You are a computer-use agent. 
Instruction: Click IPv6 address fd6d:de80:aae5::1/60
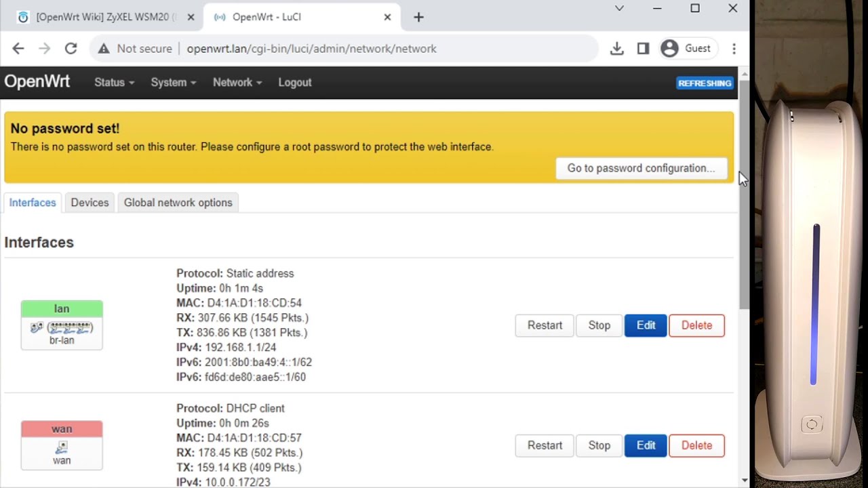click(x=255, y=377)
